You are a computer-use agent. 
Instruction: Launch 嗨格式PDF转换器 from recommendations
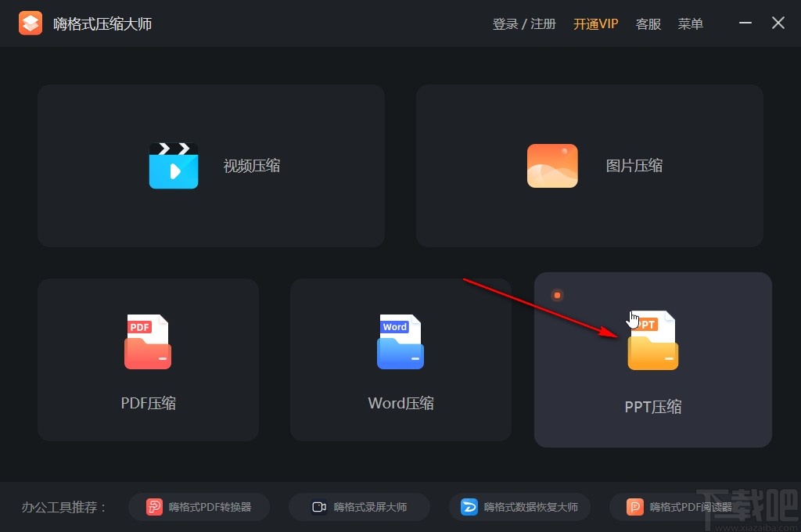point(199,507)
